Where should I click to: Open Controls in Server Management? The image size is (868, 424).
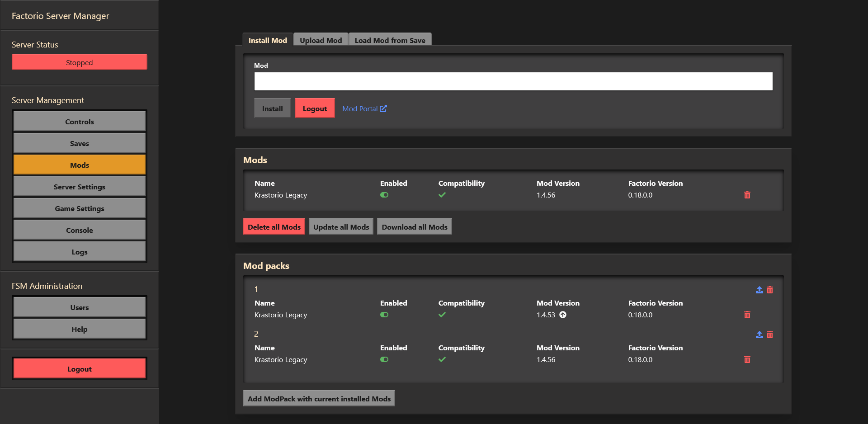pos(80,122)
